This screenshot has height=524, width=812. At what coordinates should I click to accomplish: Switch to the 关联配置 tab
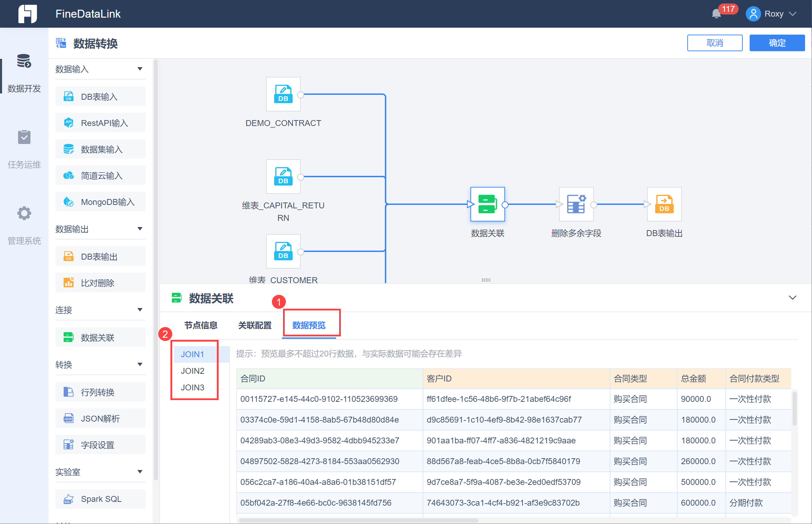(x=255, y=325)
